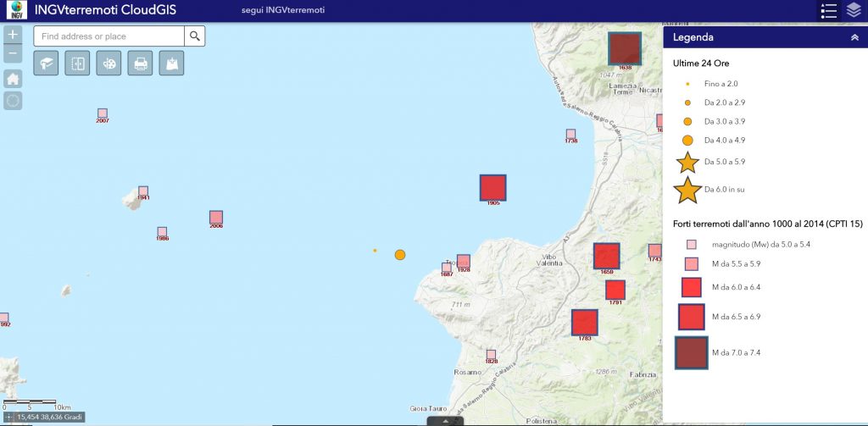Collapse the Legenda panel with double chevron
Screen dimensions: 868x426
(854, 37)
